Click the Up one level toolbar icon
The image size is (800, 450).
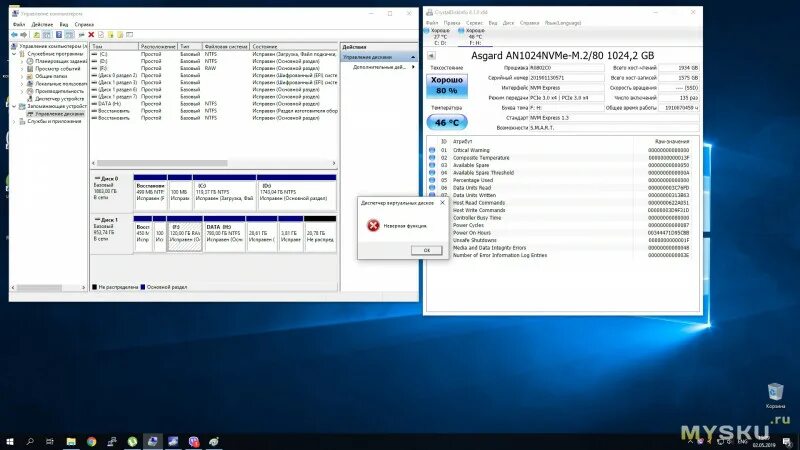pyautogui.click(x=37, y=35)
